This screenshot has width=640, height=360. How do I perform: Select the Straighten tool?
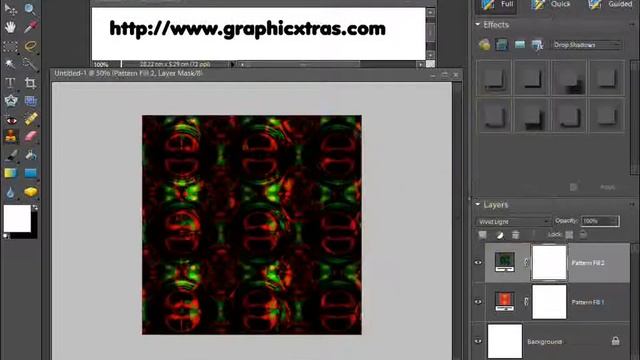(x=30, y=101)
